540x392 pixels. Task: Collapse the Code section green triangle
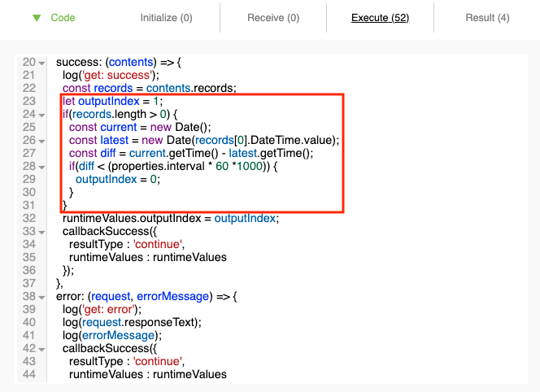(x=37, y=18)
